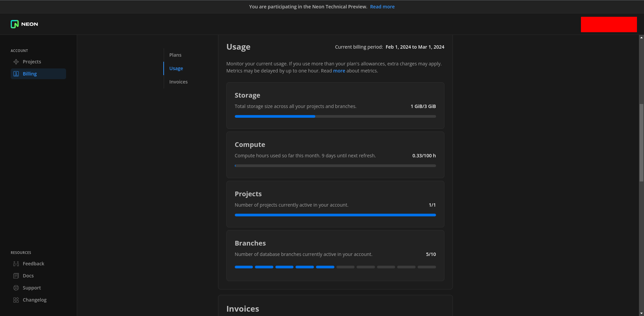Screen dimensions: 644x316
Task: Click the red account button at top right
Action: (608, 24)
